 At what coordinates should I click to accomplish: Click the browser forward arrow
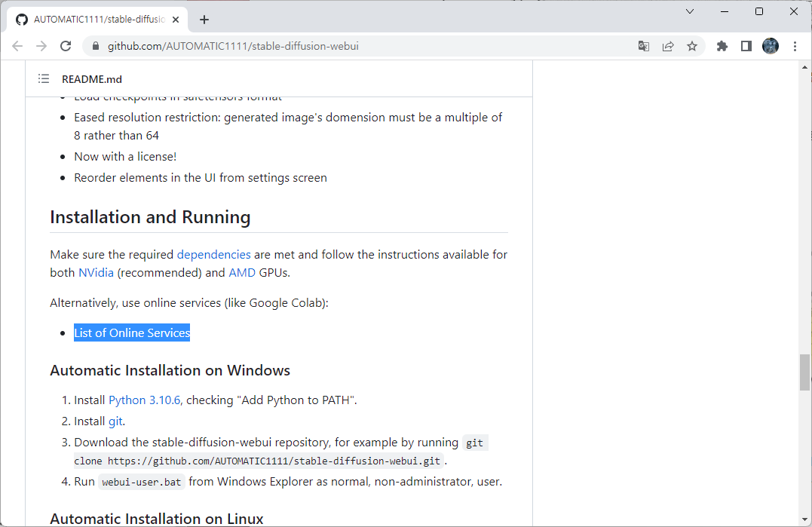pyautogui.click(x=41, y=46)
